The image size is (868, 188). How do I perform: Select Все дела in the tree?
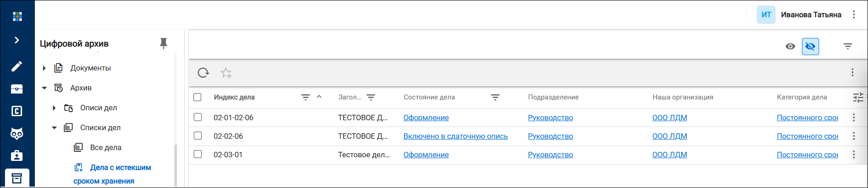[x=105, y=147]
